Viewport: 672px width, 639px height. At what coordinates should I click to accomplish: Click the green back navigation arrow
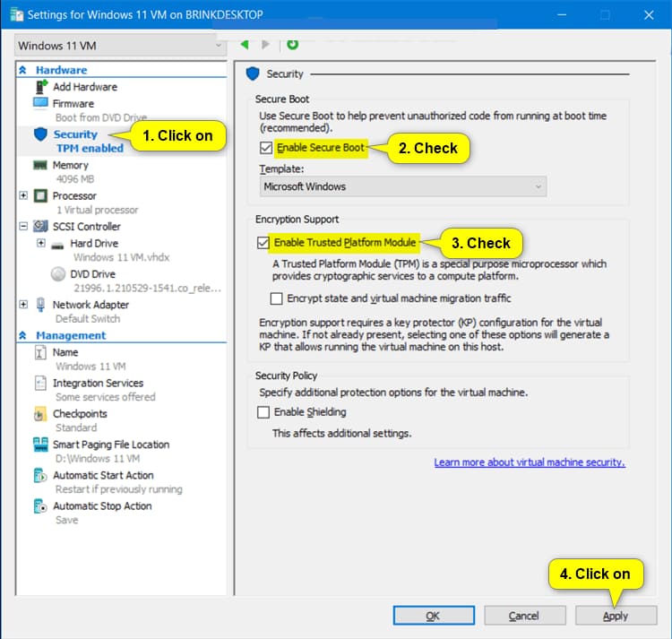pos(245,44)
